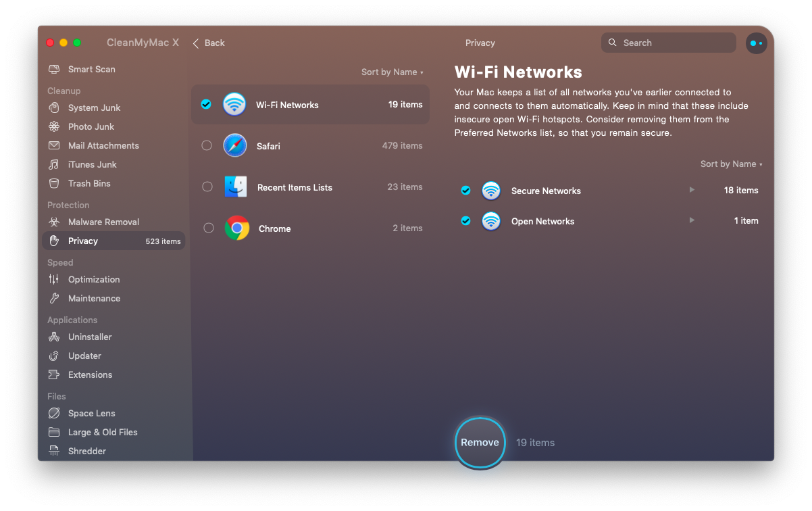Select the Photo Junk flower icon
The width and height of the screenshot is (812, 511).
coord(54,127)
